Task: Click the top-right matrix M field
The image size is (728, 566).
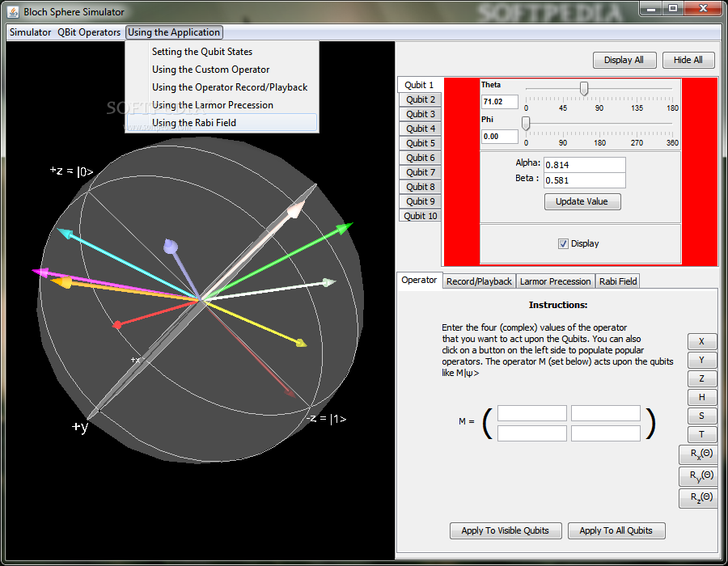Action: coord(605,413)
